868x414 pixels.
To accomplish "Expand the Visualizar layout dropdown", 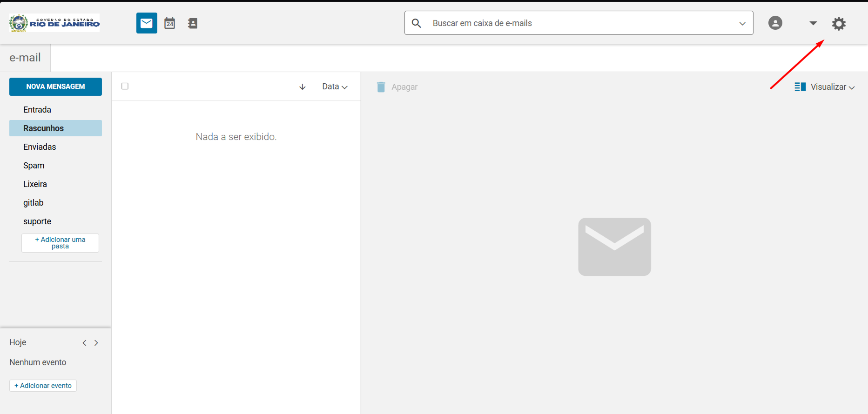I will [x=825, y=87].
